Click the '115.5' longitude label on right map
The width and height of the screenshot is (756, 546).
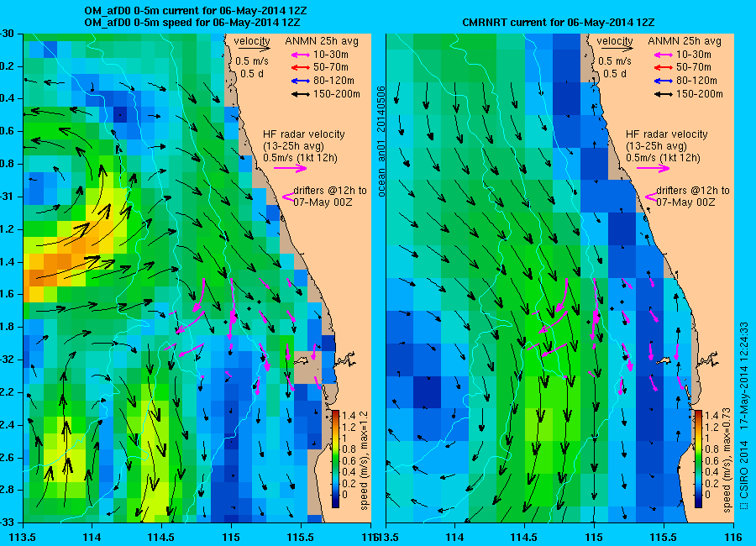664,537
